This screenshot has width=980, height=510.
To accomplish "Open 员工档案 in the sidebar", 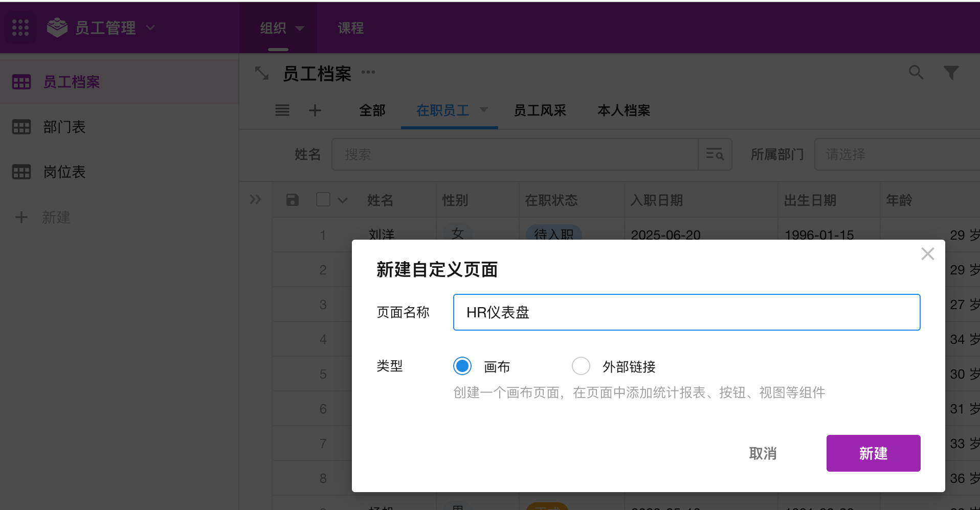I will (72, 82).
